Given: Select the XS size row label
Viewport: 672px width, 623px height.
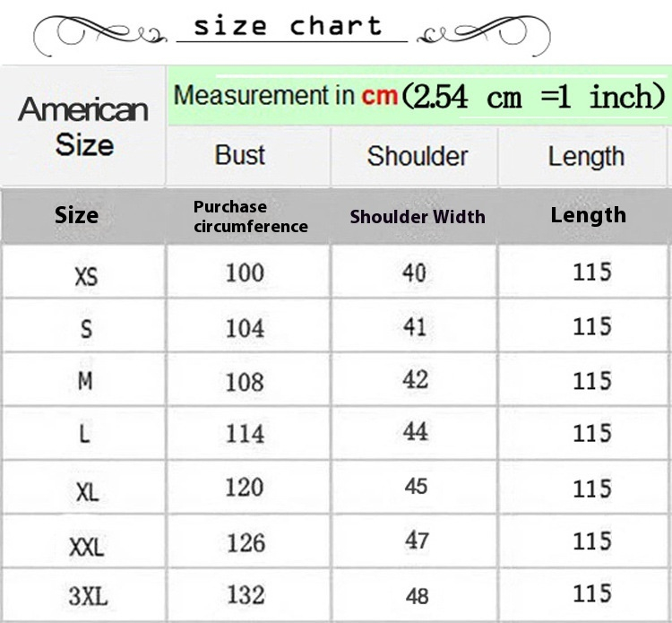Looking at the screenshot, I should (86, 276).
